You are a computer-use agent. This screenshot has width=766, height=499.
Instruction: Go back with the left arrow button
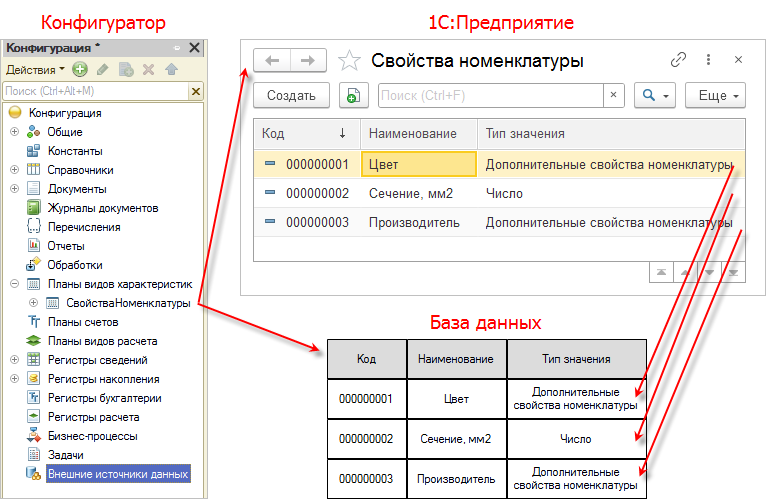point(272,61)
